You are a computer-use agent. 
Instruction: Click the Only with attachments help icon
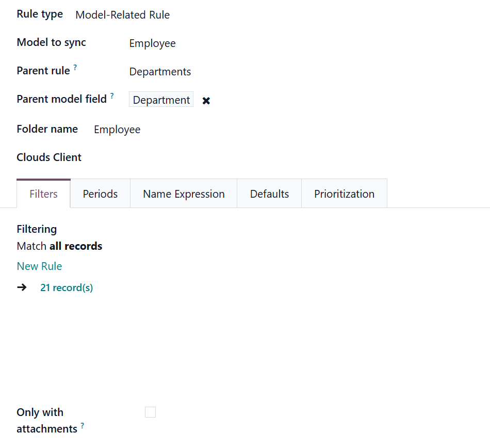click(83, 426)
